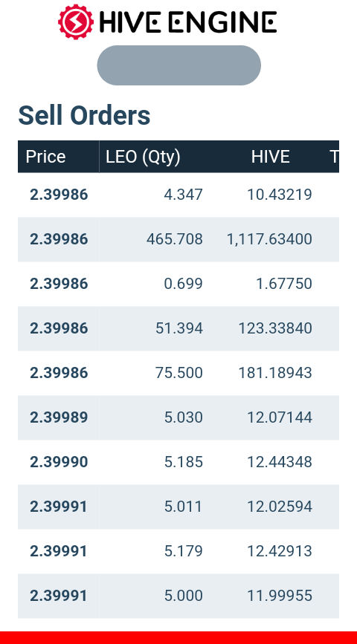Image resolution: width=357 pixels, height=644 pixels.
Task: Click the Hive Engine gear logo icon
Action: pyautogui.click(x=76, y=22)
